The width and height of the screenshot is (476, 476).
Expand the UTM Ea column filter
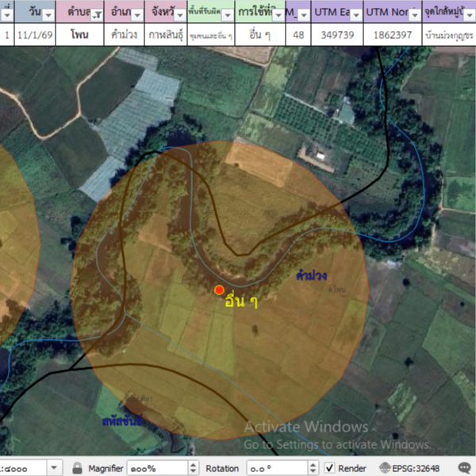click(x=356, y=15)
